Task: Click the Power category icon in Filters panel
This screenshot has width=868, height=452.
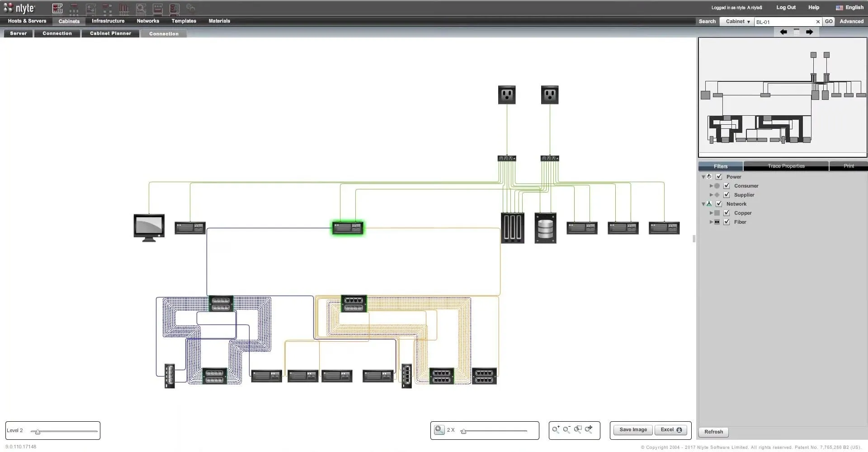Action: point(709,177)
